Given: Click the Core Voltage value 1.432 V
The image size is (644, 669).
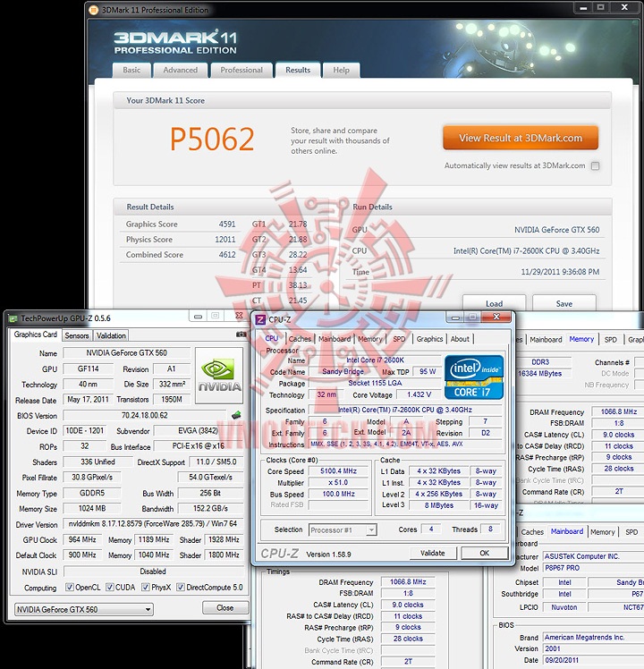Looking at the screenshot, I should 419,394.
